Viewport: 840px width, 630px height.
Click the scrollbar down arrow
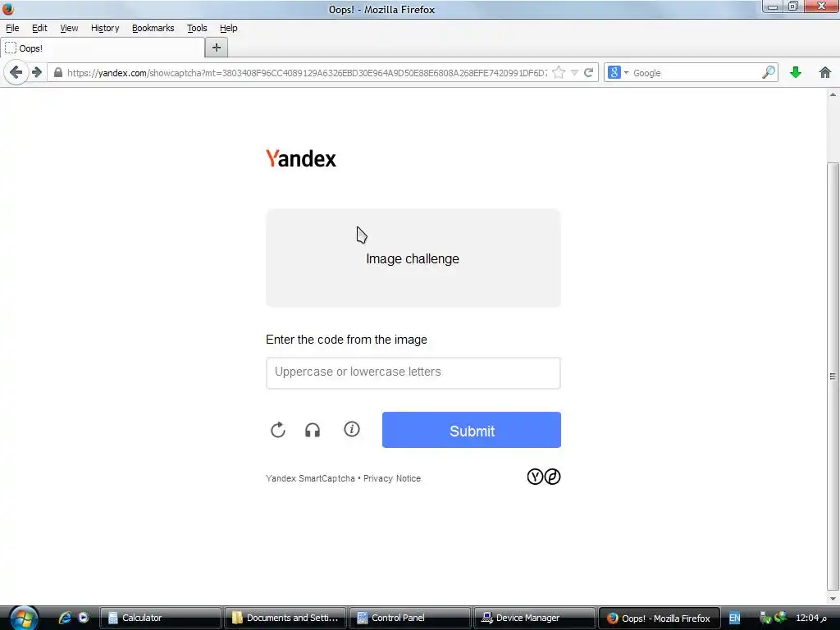[x=833, y=599]
